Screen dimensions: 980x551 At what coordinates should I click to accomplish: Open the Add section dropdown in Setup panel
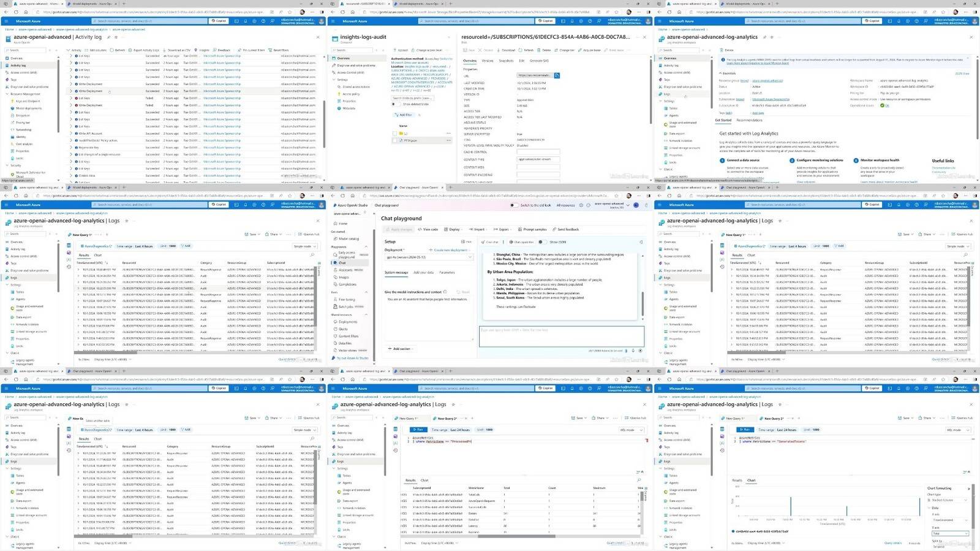pos(400,349)
